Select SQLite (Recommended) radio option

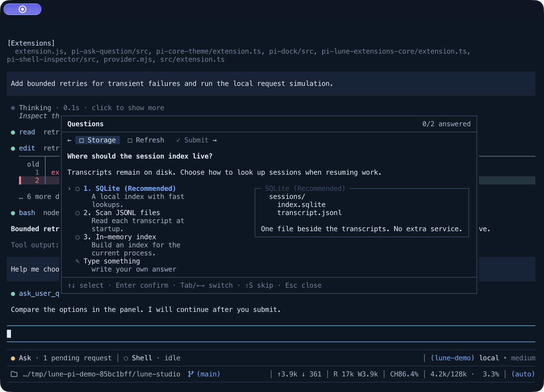pos(78,189)
